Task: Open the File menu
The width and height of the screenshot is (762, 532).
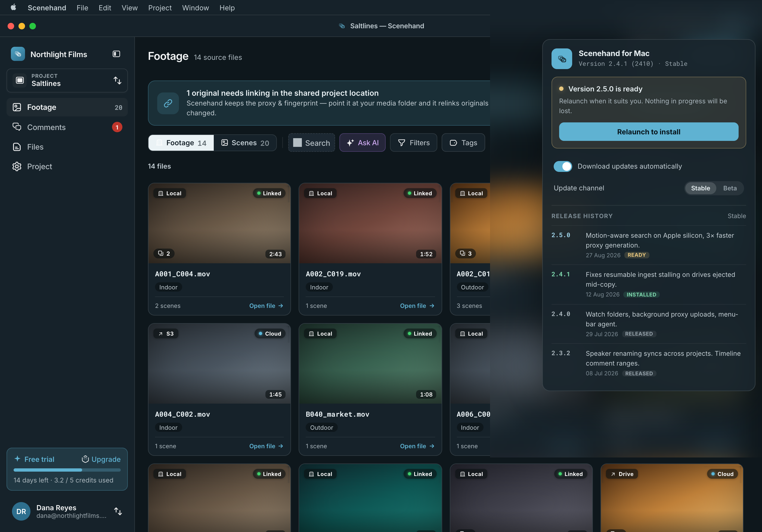Action: pyautogui.click(x=82, y=8)
